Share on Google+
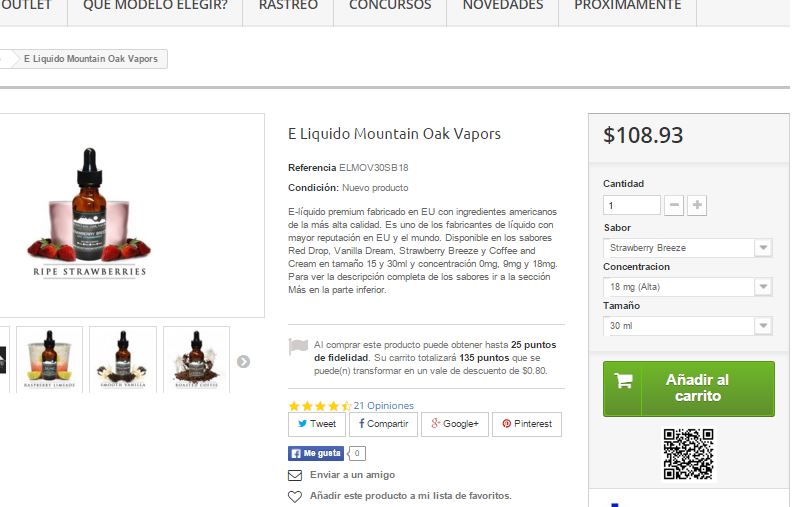 pyautogui.click(x=455, y=424)
